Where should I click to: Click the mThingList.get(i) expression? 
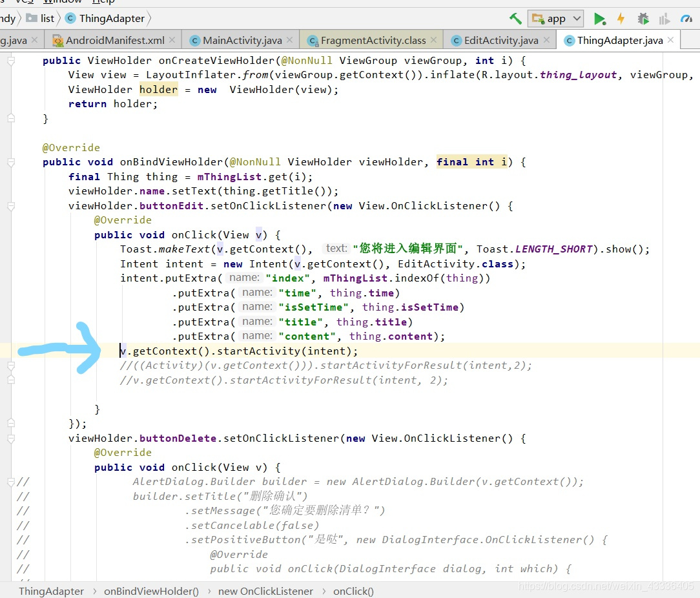252,177
